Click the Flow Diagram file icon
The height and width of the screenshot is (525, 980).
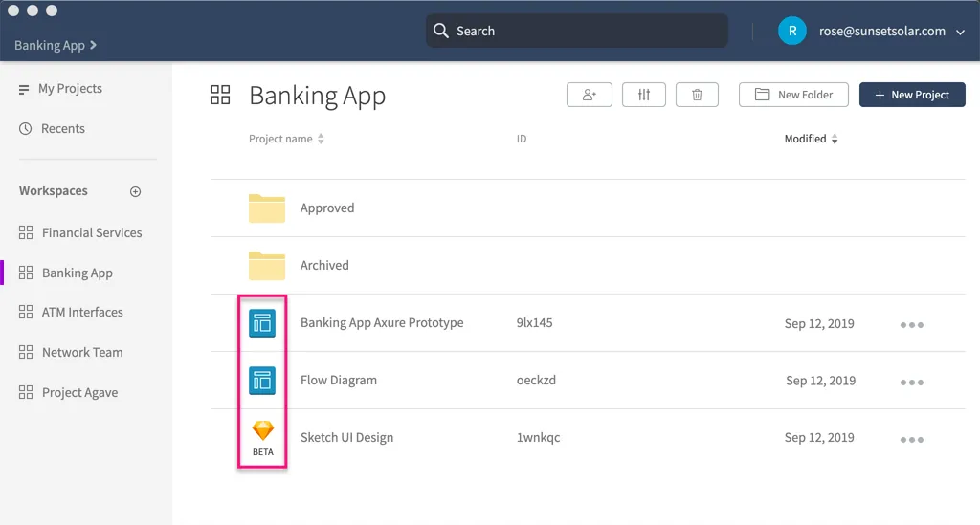click(x=262, y=381)
